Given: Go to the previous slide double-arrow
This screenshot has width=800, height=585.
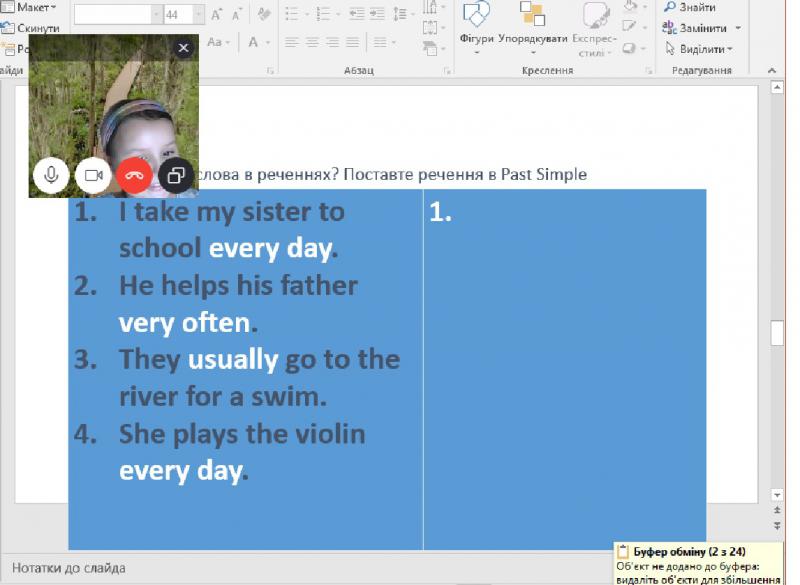Looking at the screenshot, I should pos(777,510).
